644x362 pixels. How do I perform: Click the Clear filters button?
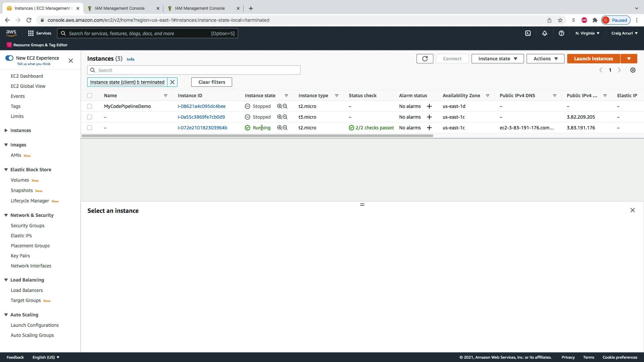pos(211,82)
